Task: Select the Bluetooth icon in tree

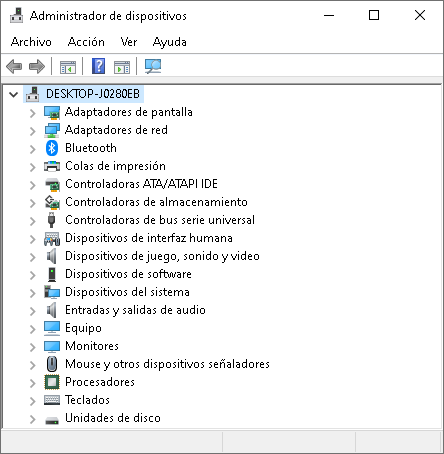Action: click(52, 148)
